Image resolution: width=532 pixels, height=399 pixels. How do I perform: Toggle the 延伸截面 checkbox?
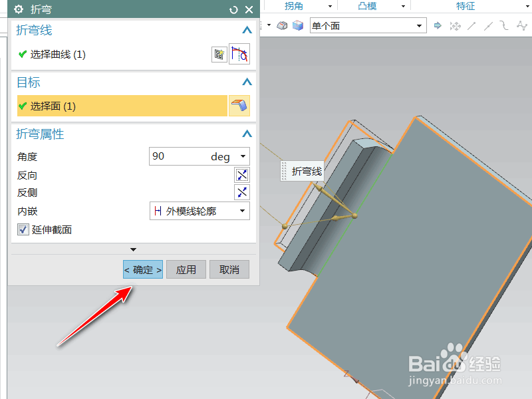click(23, 229)
